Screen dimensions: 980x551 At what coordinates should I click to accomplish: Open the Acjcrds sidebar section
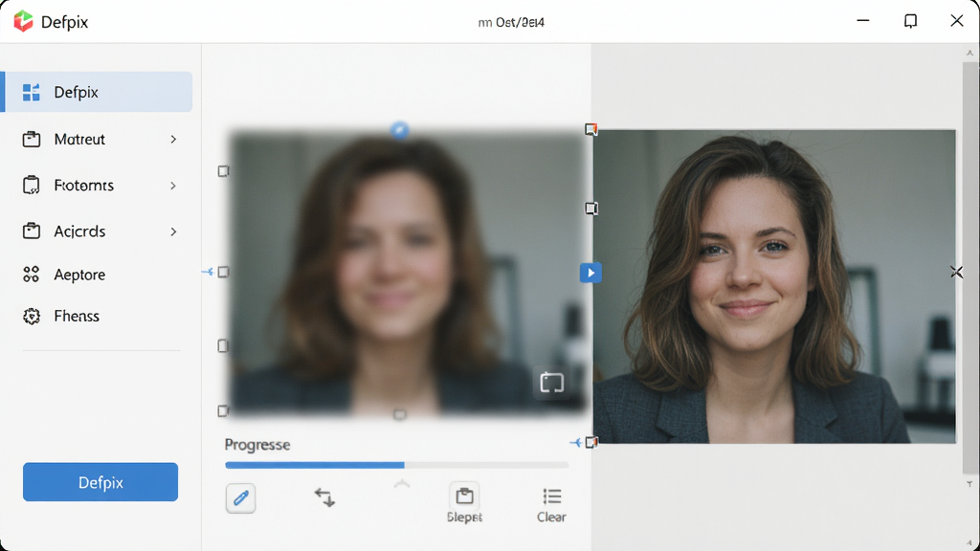click(100, 231)
